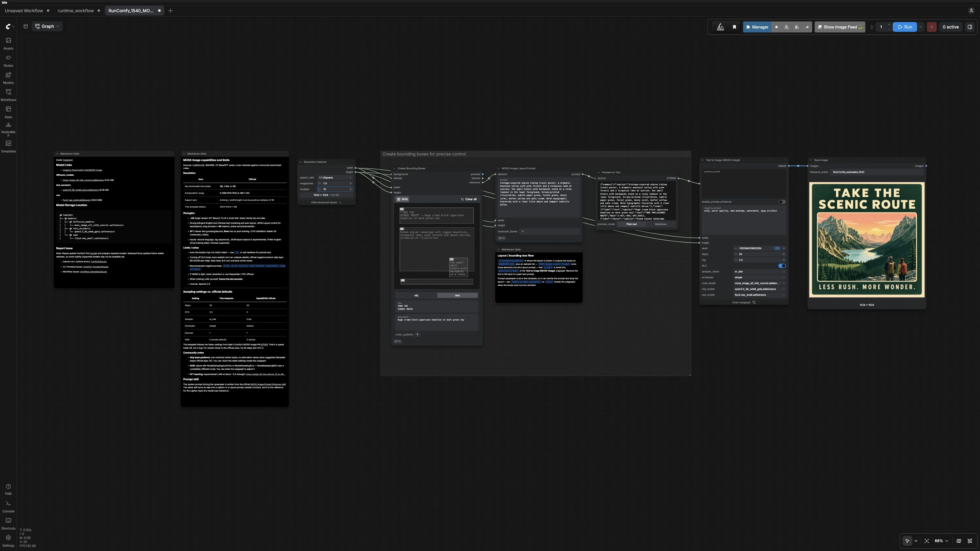Open the 68% zoom level dropdown
Screen dimensions: 980x551
point(941,541)
